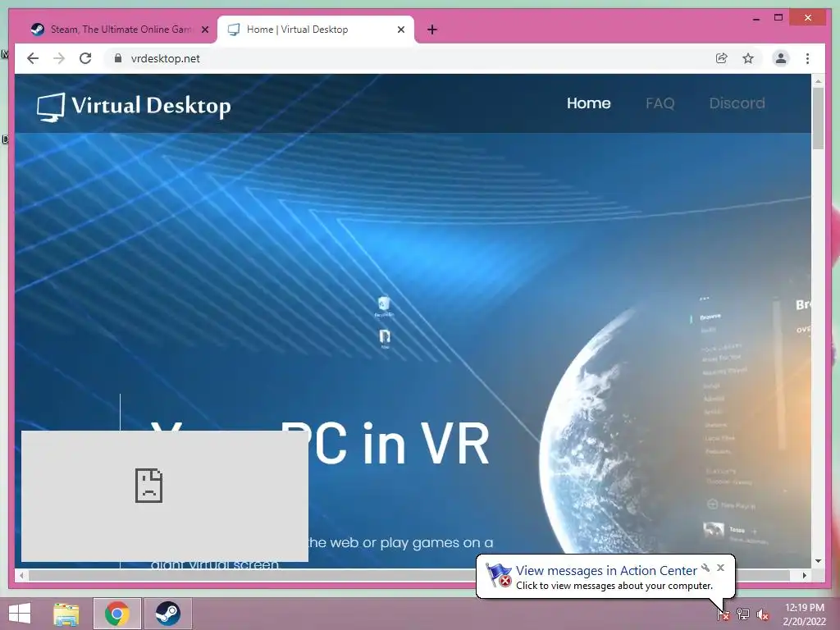The height and width of the screenshot is (630, 840).
Task: Go back to the previous page
Action: [33, 58]
